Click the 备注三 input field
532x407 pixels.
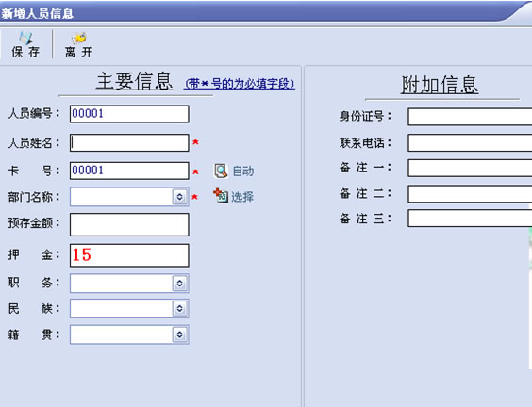click(470, 219)
